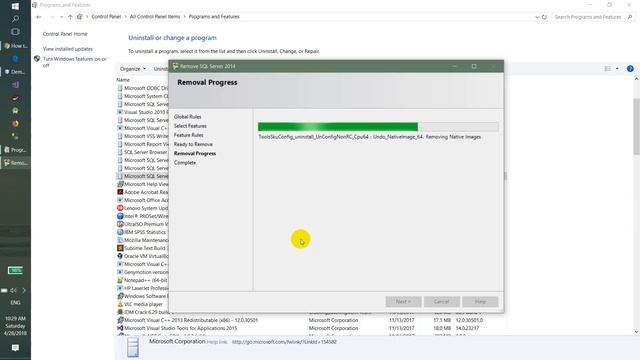Open the Organize dropdown menu
This screenshot has height=360, width=640.
pos(133,69)
